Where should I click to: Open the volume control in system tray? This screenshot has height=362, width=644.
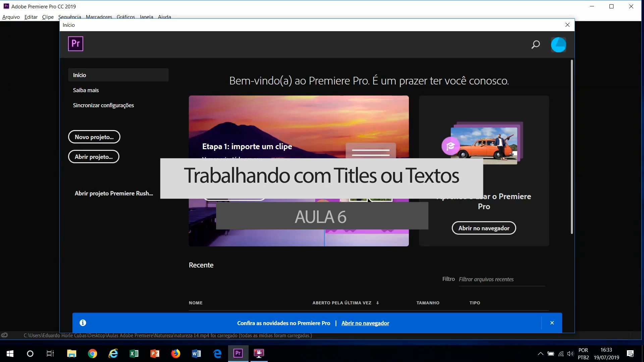570,354
